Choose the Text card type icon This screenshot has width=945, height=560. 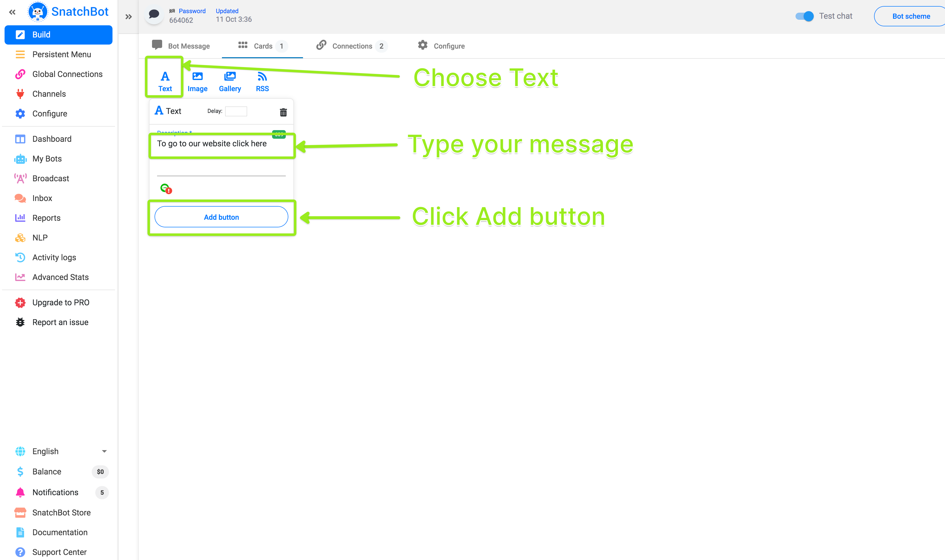click(165, 82)
